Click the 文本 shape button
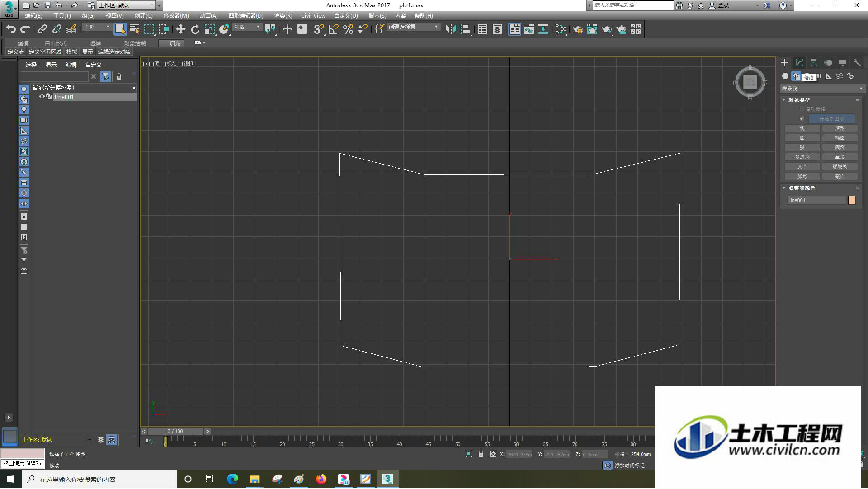868x489 pixels. [802, 166]
